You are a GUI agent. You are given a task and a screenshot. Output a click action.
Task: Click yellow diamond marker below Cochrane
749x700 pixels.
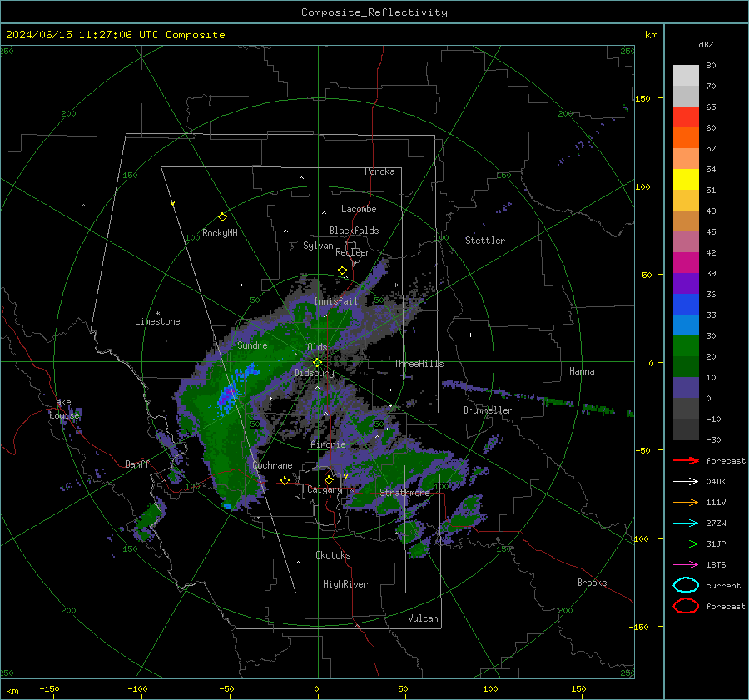[x=285, y=480]
